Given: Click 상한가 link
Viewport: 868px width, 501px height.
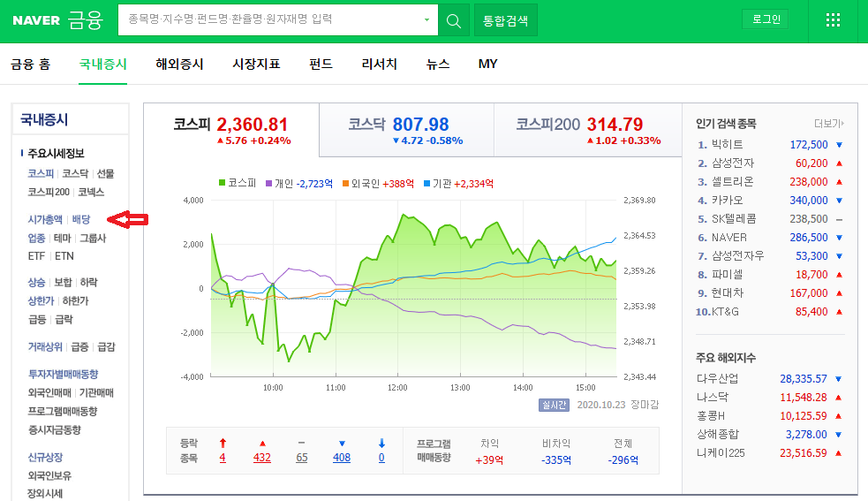Looking at the screenshot, I should [x=41, y=301].
